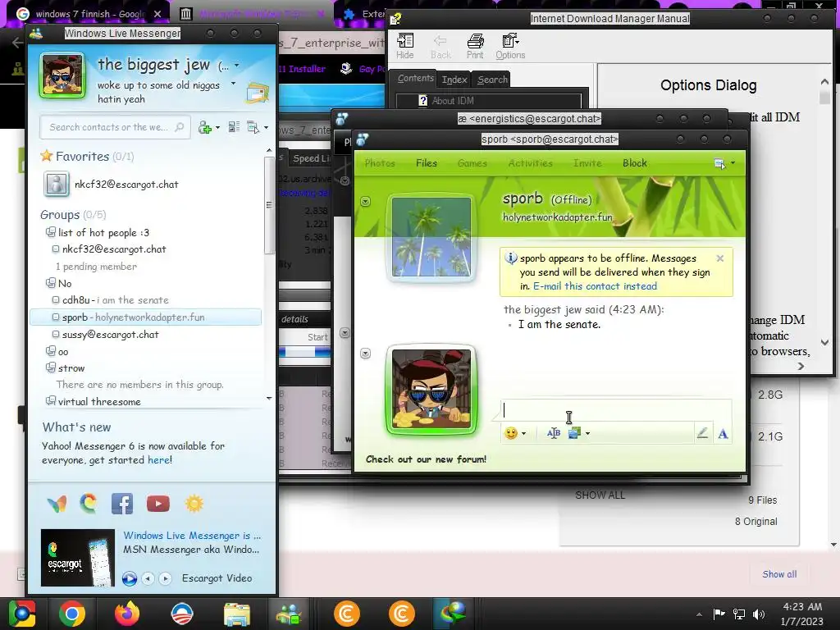This screenshot has width=840, height=630.
Task: Click the Escargot video thumbnail
Action: (78, 558)
